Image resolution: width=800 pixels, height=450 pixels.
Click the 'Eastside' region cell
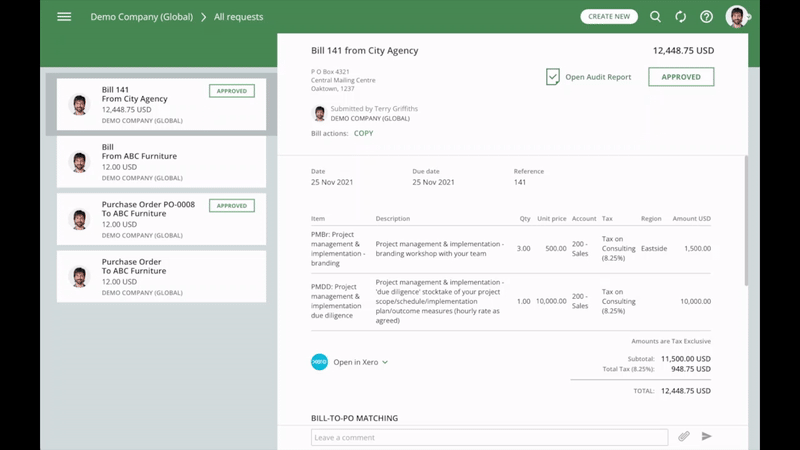pos(654,248)
